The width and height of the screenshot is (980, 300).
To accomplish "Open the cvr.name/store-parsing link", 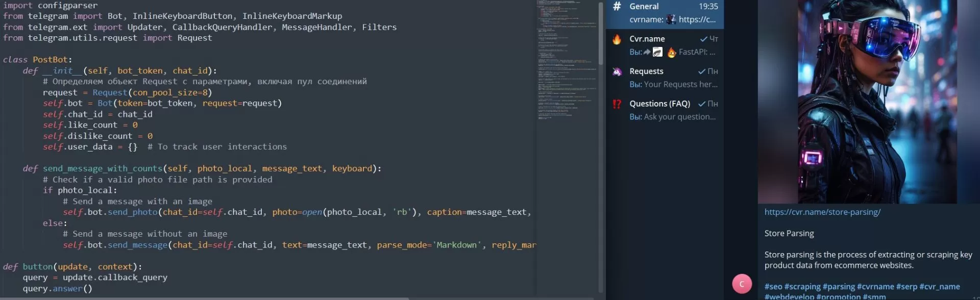I will pyautogui.click(x=822, y=212).
